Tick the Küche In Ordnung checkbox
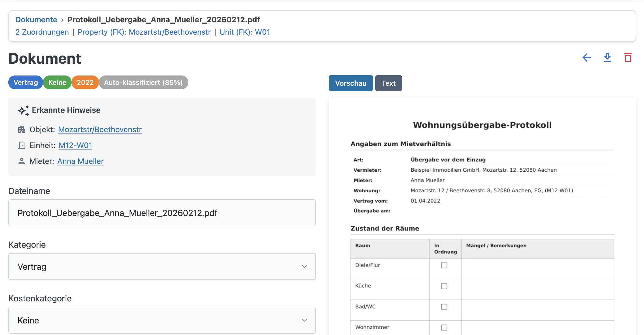Image resolution: width=644 pixels, height=335 pixels. (x=444, y=286)
